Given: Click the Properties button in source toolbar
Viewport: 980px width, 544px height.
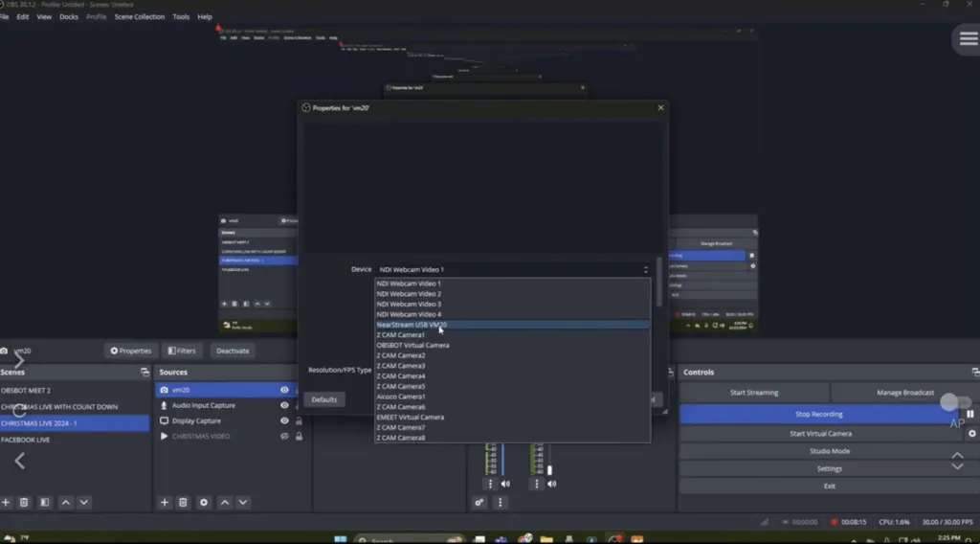Looking at the screenshot, I should point(130,351).
